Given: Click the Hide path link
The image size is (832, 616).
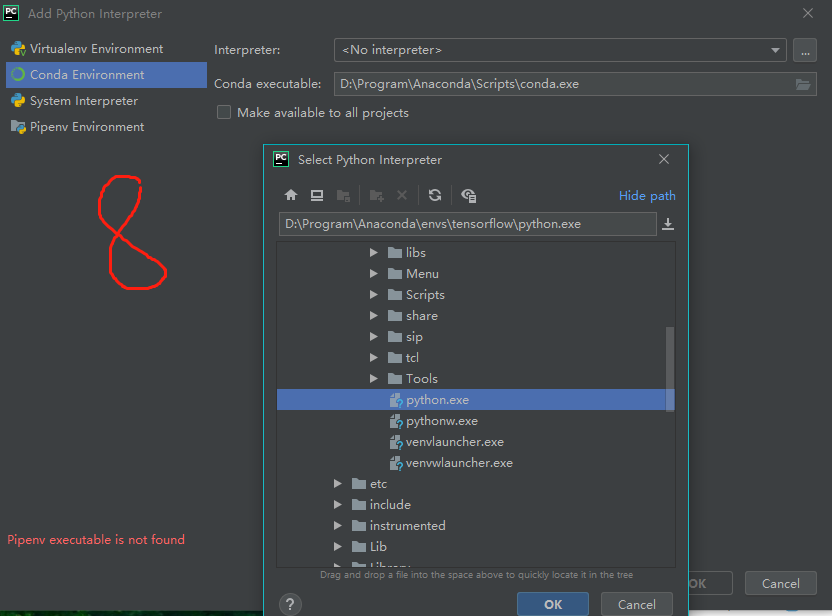Looking at the screenshot, I should [x=646, y=195].
